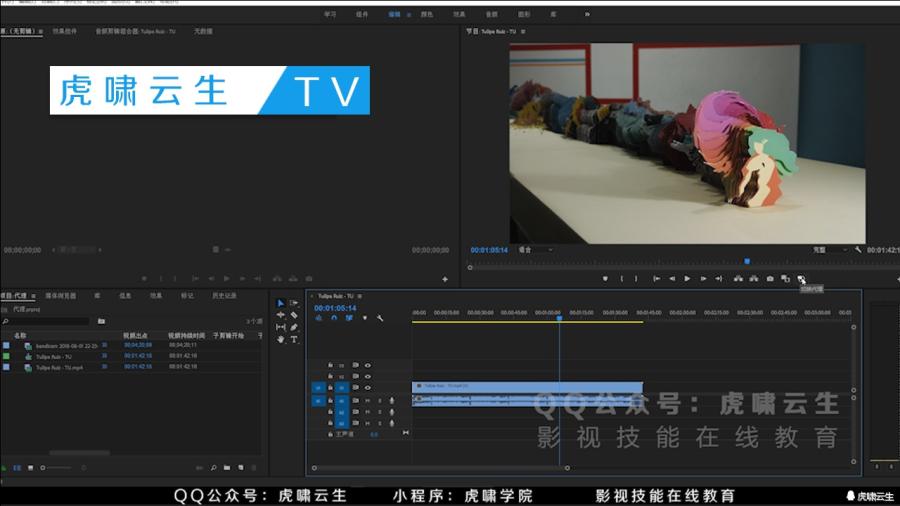Click the Extract button in Program Monitor
The width and height of the screenshot is (900, 506).
click(x=754, y=279)
